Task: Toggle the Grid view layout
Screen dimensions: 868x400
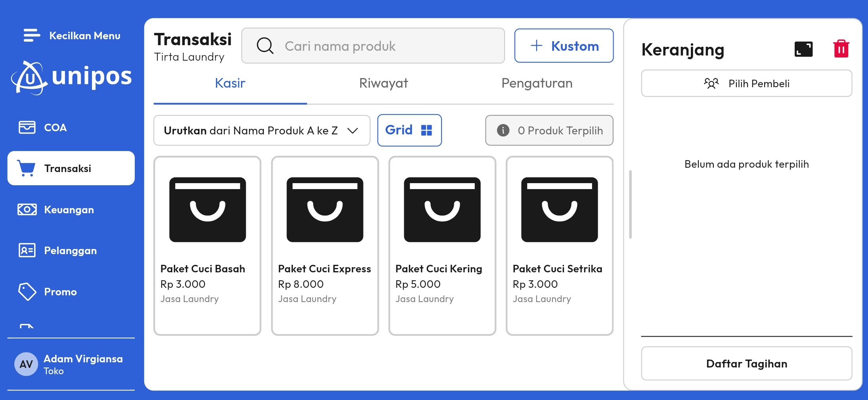Action: pyautogui.click(x=409, y=130)
